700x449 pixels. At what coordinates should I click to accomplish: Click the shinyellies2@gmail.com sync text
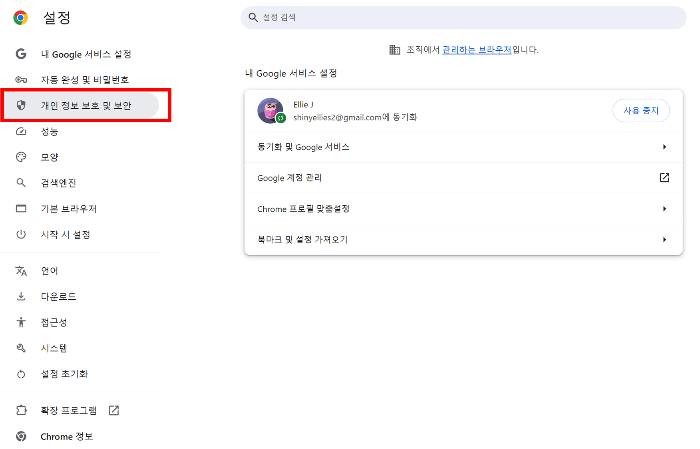coord(355,117)
